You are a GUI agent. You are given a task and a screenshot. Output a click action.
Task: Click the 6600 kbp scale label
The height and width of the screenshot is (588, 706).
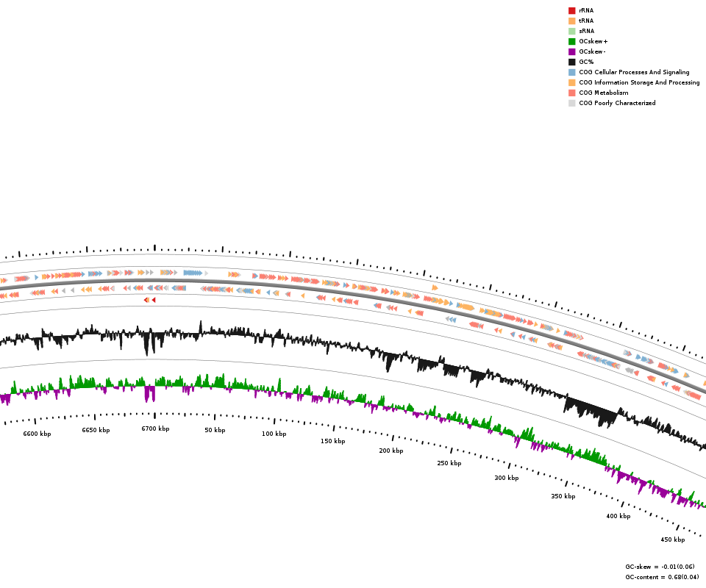point(37,434)
